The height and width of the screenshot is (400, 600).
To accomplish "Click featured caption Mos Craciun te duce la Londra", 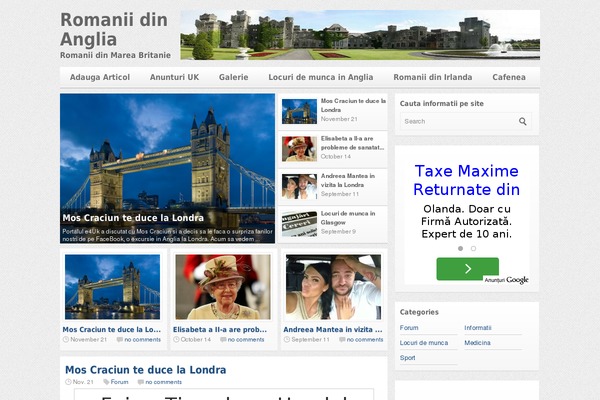I will click(133, 218).
